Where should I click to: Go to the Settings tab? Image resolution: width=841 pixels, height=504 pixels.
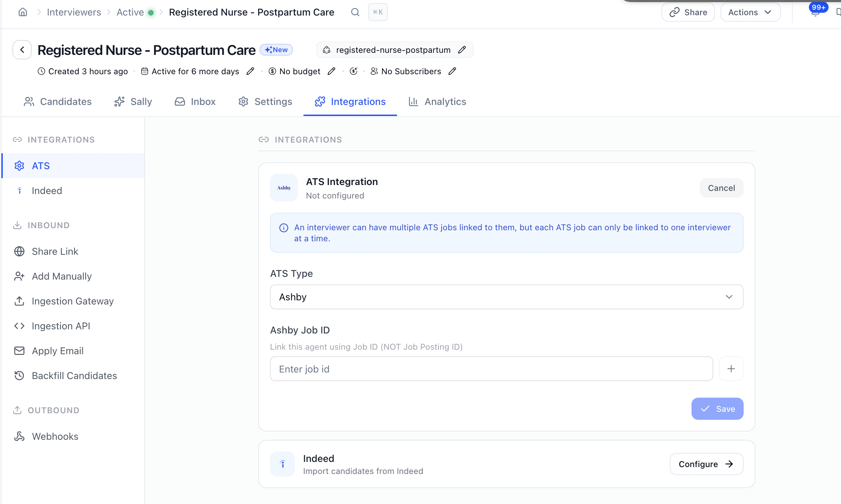coord(265,101)
